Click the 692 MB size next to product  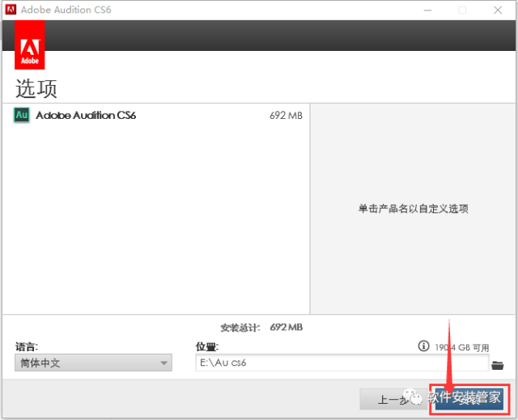pos(286,115)
